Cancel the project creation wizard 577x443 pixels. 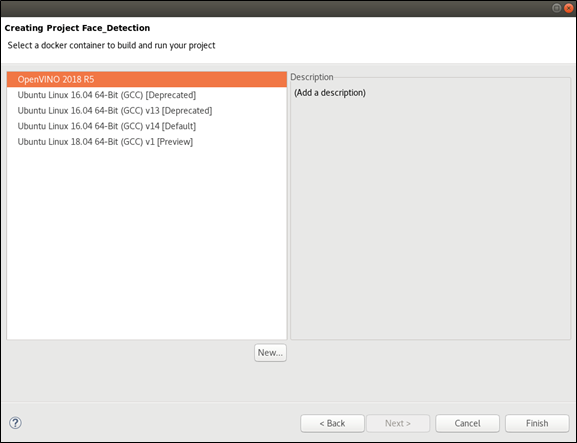[467, 423]
